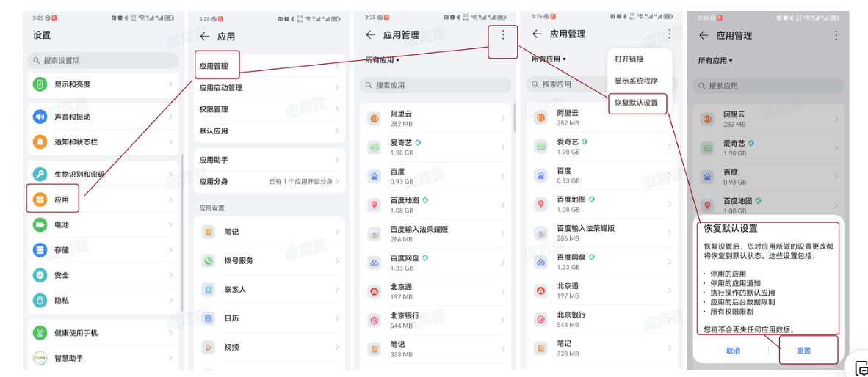Screen dimensions: 868x377
Task: Expand the 生物识别和密码 entry
Action: [x=103, y=175]
